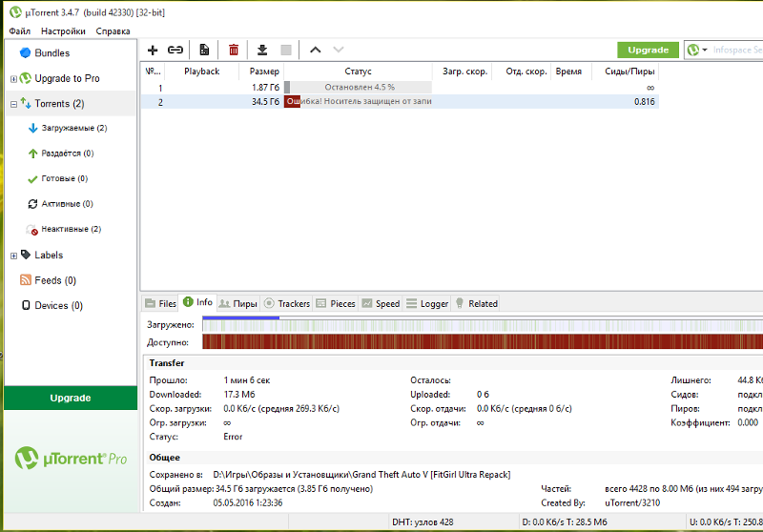Expand the Upgrade to Pro tree node
Viewport: 763px width, 532px height.
pyautogui.click(x=13, y=79)
